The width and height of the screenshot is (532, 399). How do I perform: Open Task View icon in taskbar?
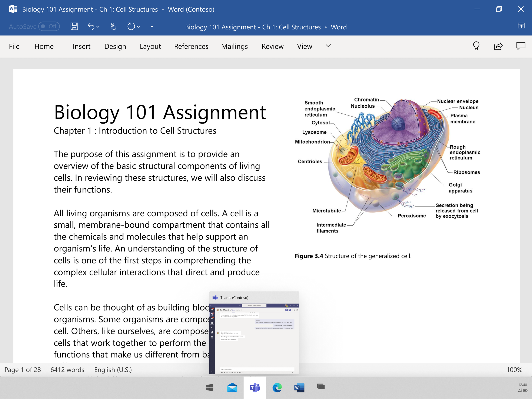coord(321,387)
